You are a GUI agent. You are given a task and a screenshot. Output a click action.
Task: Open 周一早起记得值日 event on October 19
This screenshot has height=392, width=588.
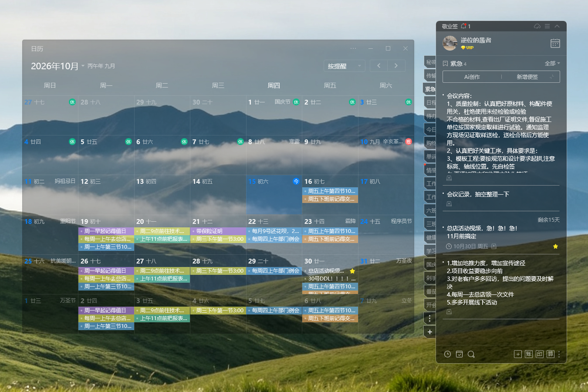click(106, 231)
